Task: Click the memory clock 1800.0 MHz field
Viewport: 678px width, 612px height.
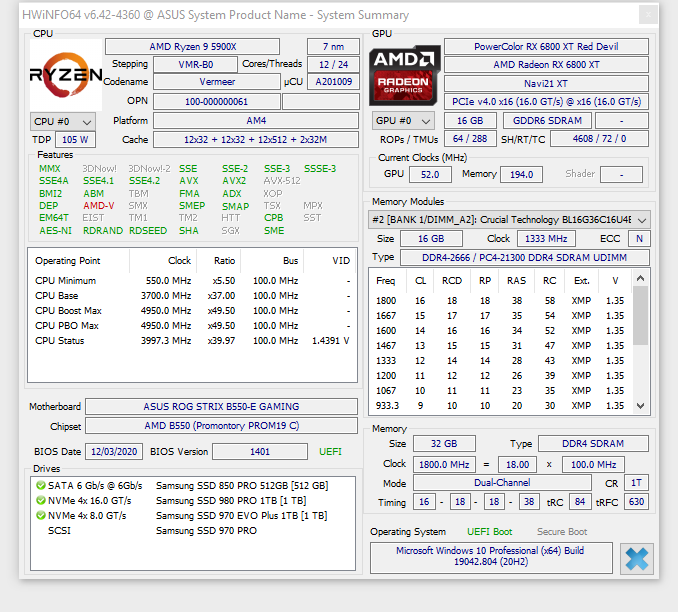Action: (444, 465)
